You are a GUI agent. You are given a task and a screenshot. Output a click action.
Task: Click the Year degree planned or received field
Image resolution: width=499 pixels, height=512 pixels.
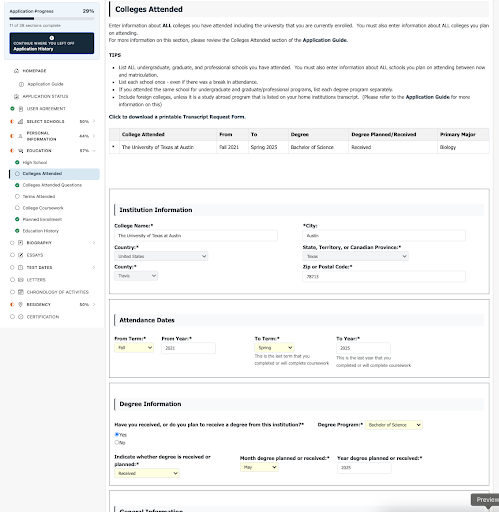(x=364, y=468)
